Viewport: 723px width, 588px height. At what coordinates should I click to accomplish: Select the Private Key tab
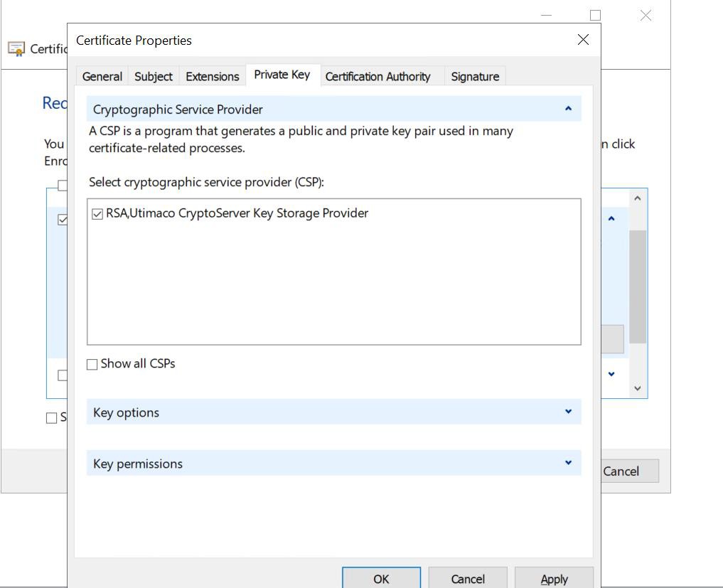point(282,75)
